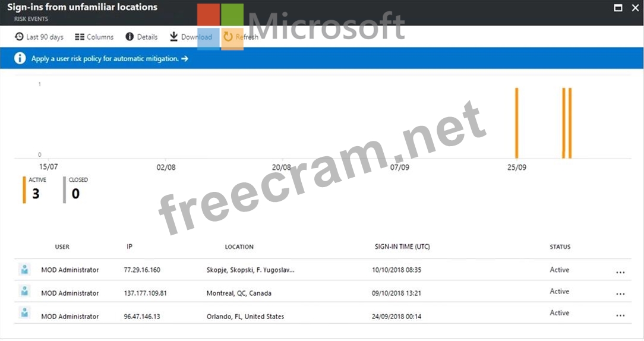Click IP address 96.47.146.13
This screenshot has height=341, width=644.
(142, 317)
